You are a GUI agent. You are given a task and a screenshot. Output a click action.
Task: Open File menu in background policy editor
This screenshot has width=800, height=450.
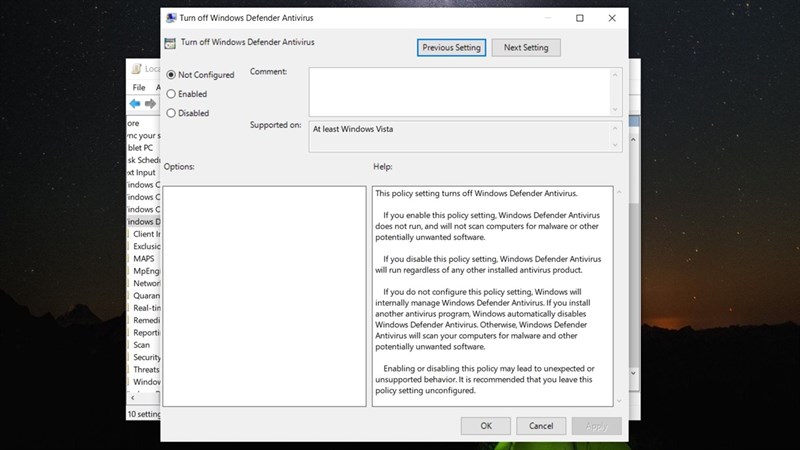[139, 87]
